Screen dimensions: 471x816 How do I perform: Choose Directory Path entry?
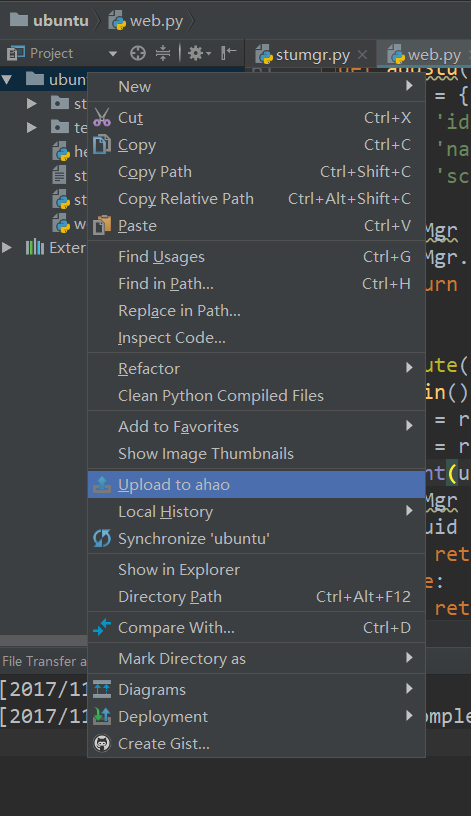click(257, 597)
